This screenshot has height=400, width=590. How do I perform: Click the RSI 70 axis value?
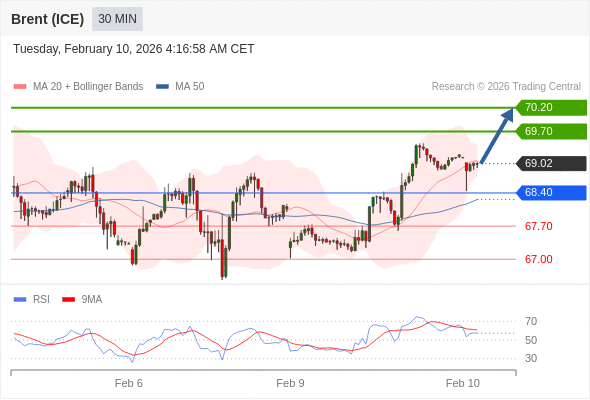coord(531,321)
